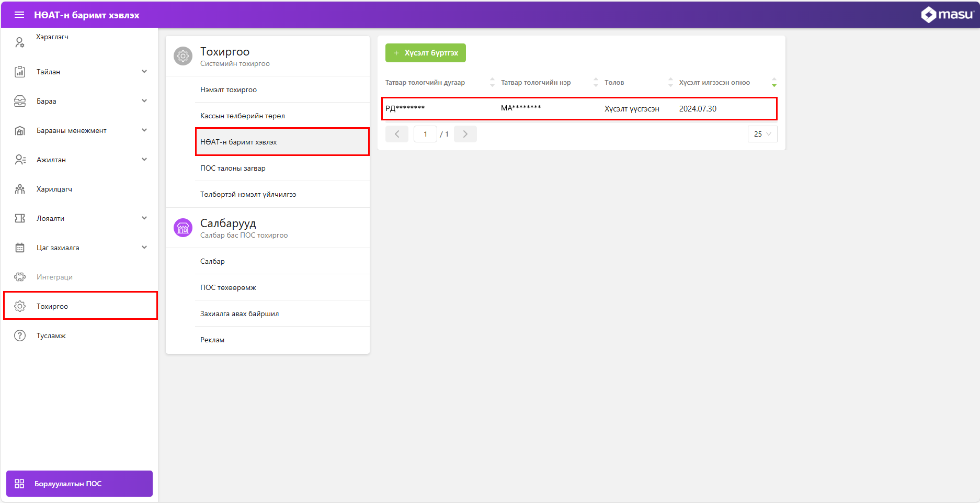Click the page number input field
The image size is (980, 503).
[425, 134]
